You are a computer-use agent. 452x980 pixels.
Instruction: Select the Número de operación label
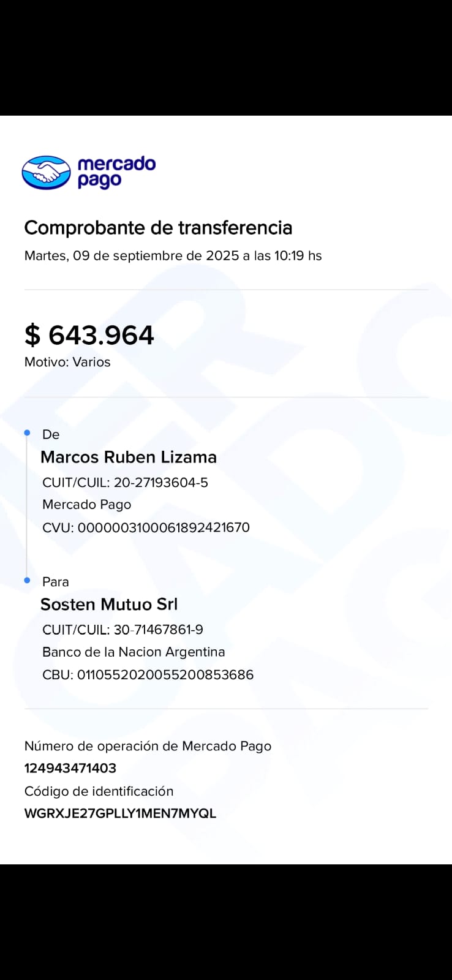tap(148, 746)
